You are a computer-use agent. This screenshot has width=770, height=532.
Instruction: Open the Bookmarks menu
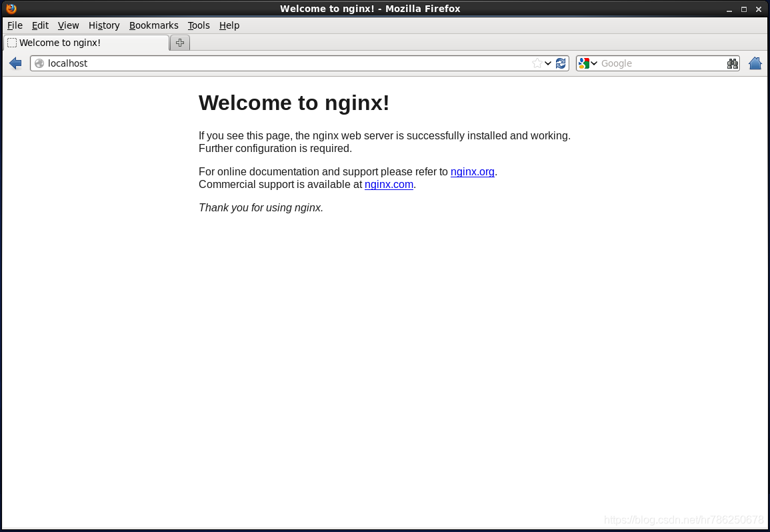pos(154,25)
